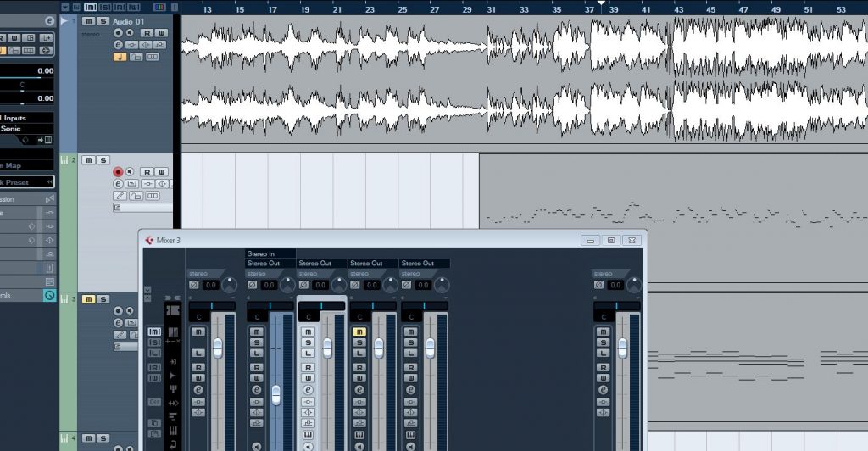Click the teal bypass icon in inspector
Image resolution: width=868 pixels, height=451 pixels.
(x=50, y=296)
